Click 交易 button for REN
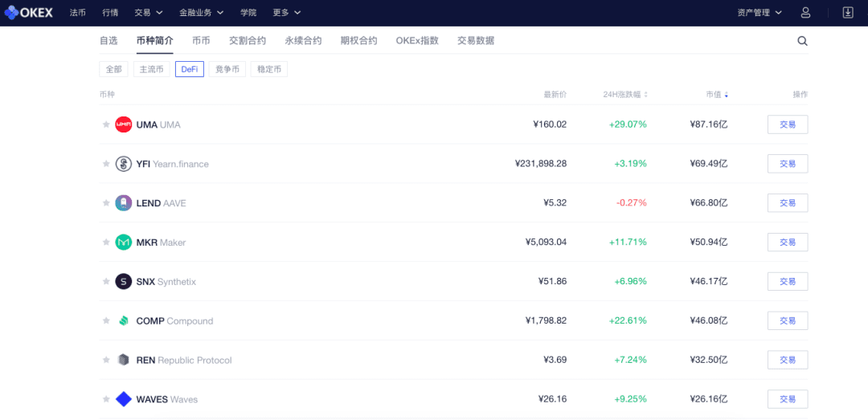Viewport: 868px width, 420px height. point(788,361)
